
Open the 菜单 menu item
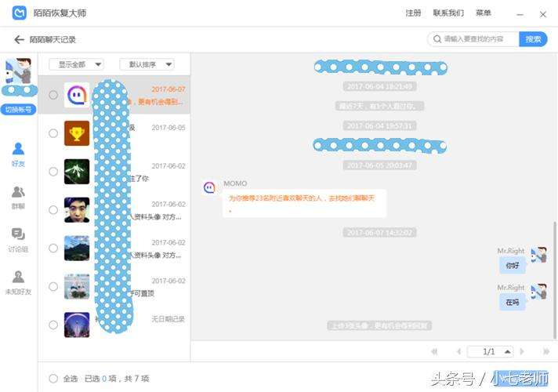484,13
